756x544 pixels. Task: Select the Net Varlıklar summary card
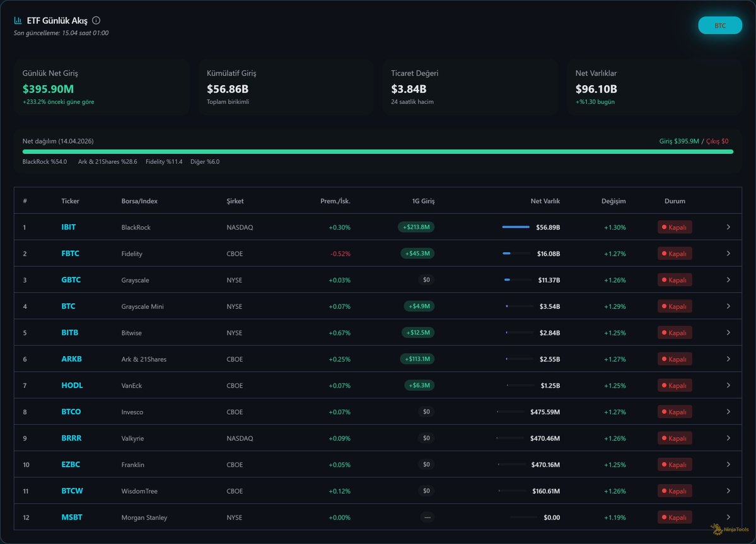click(654, 87)
